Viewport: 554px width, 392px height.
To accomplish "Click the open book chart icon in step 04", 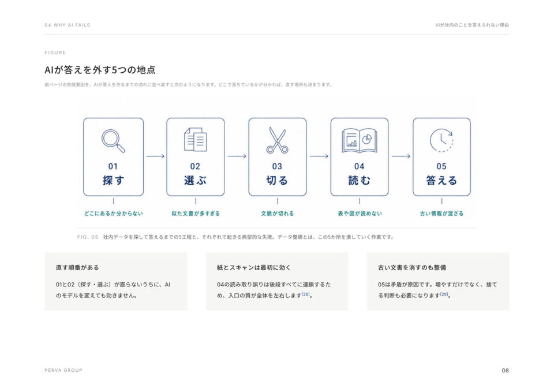I will pos(360,140).
